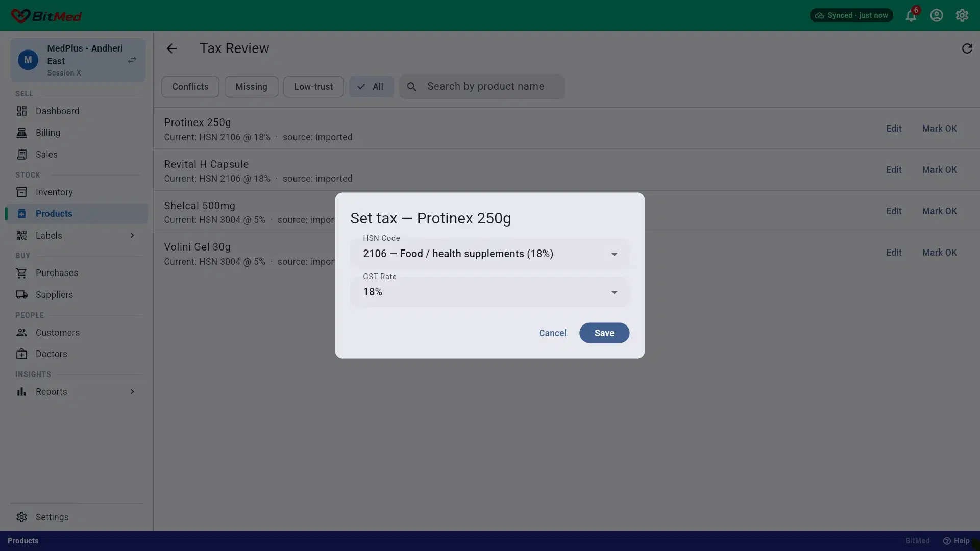Click the Sales receipt icon
980x551 pixels.
point(21,155)
